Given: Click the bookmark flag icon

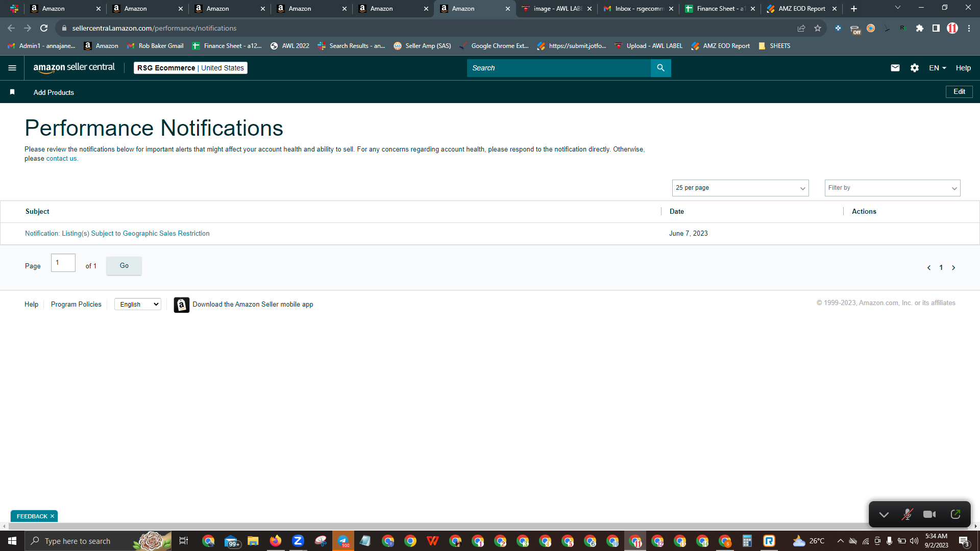Looking at the screenshot, I should (x=12, y=92).
